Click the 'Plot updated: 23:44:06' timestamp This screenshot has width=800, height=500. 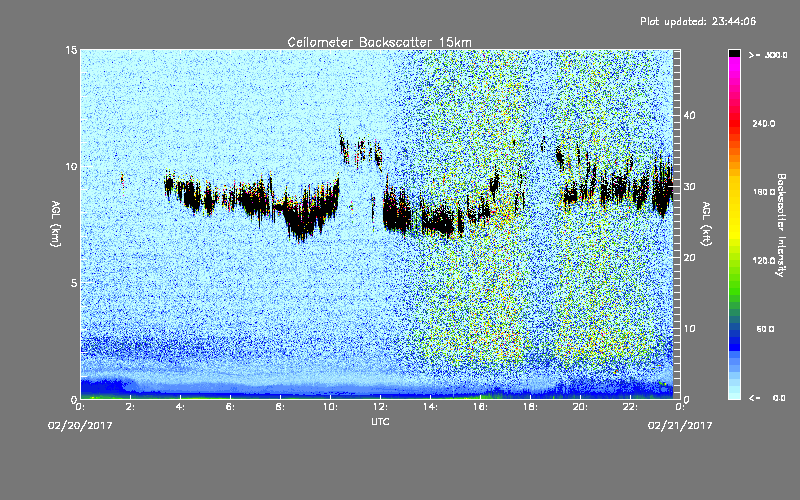click(x=698, y=21)
